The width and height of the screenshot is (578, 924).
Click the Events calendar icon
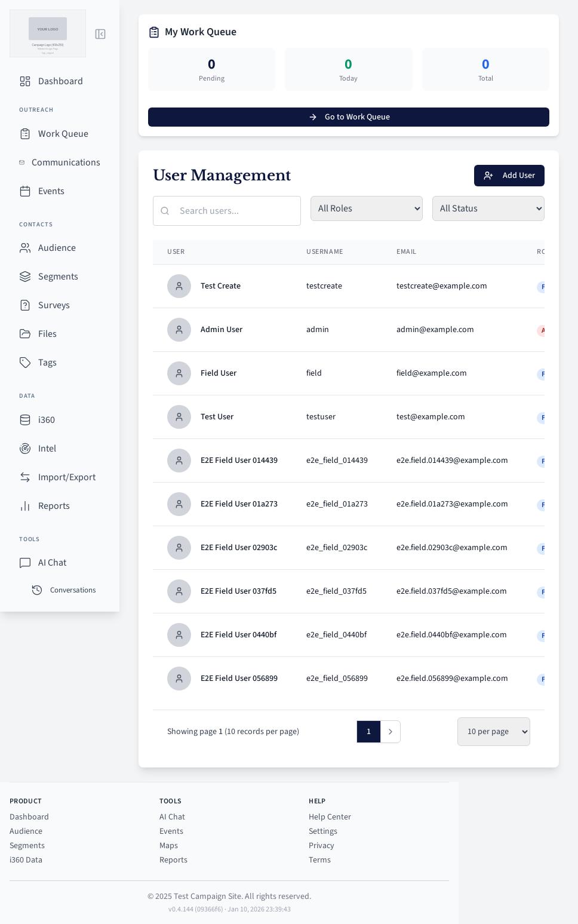click(x=25, y=191)
